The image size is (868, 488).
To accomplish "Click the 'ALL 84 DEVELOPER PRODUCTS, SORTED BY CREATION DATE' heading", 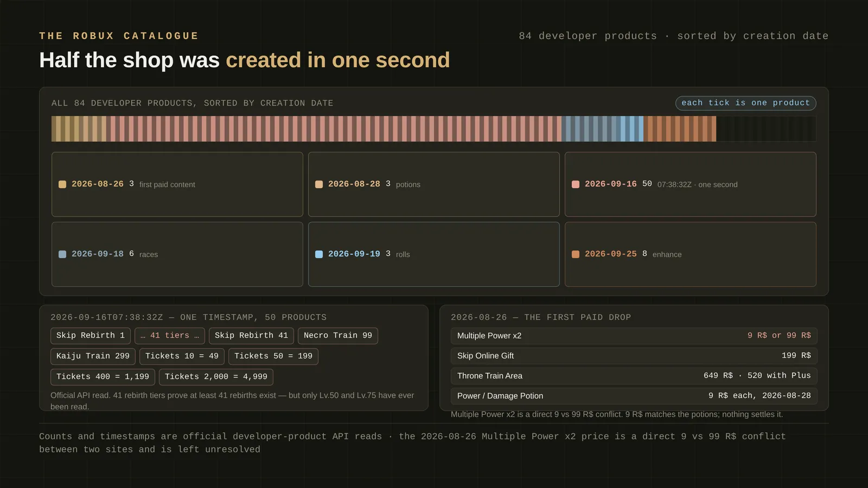I will [193, 103].
